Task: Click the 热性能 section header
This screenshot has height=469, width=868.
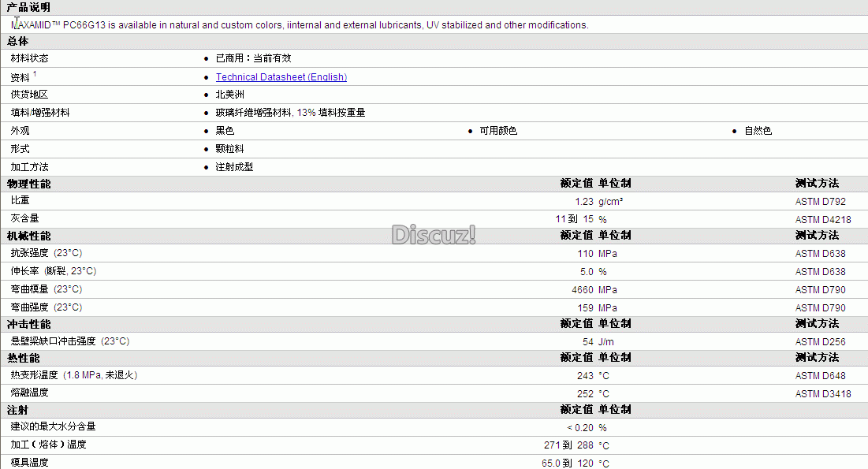Action: point(23,359)
